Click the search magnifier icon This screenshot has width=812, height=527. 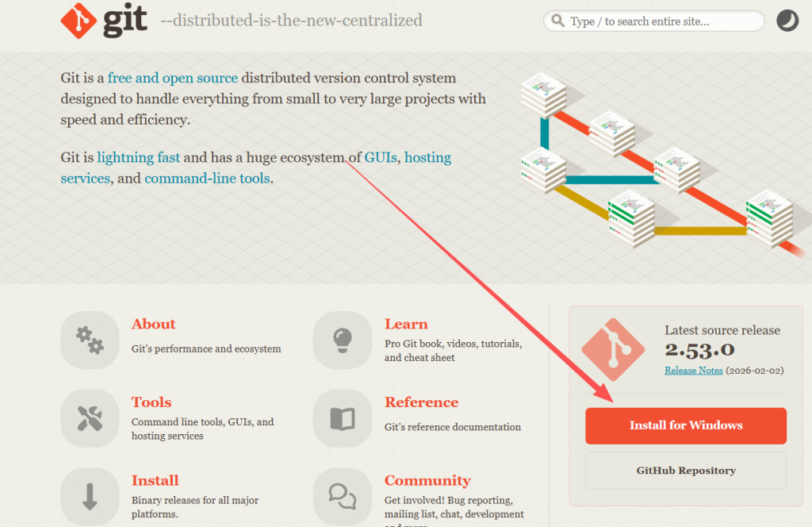click(558, 21)
